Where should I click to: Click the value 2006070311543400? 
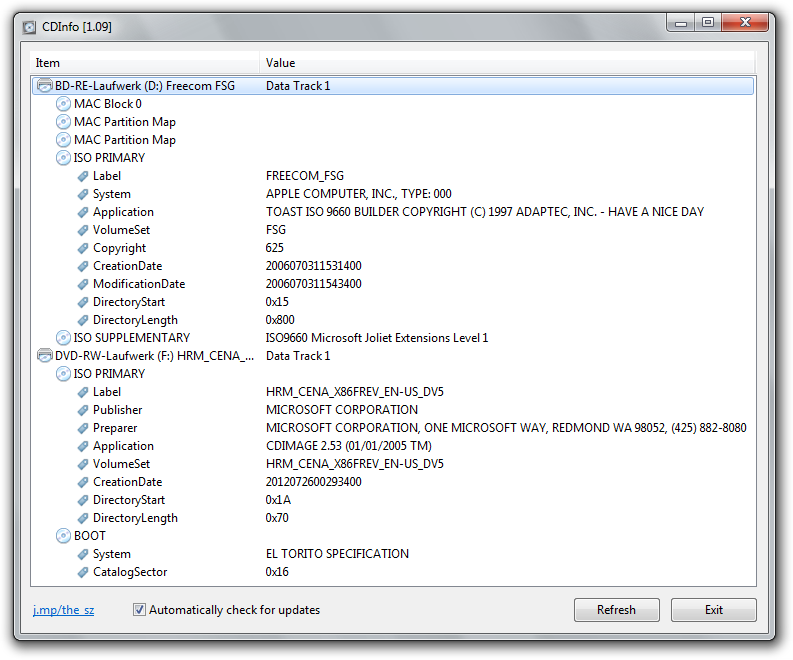click(314, 284)
